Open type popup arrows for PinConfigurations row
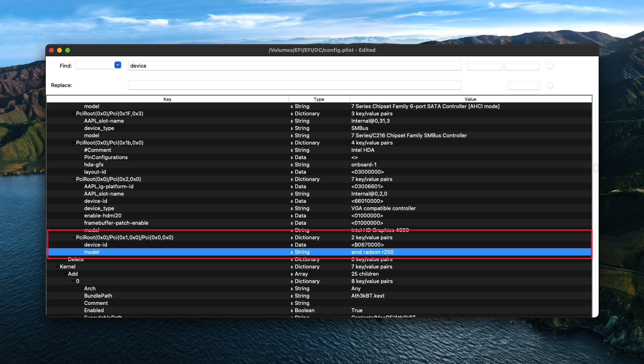This screenshot has height=364, width=644. point(292,158)
